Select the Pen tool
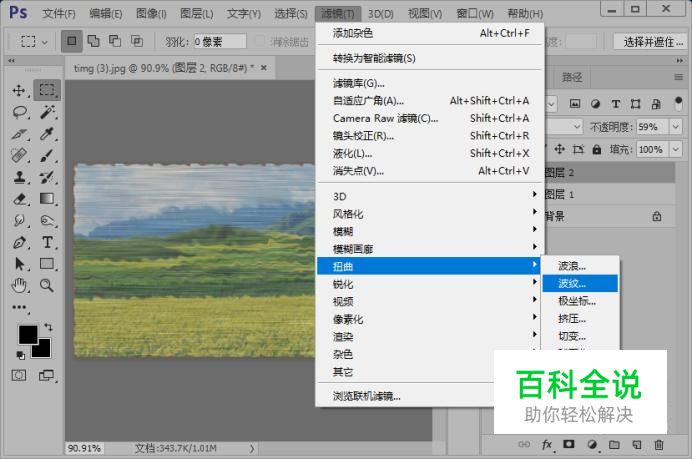Viewport: 692px width, 459px height. click(20, 242)
